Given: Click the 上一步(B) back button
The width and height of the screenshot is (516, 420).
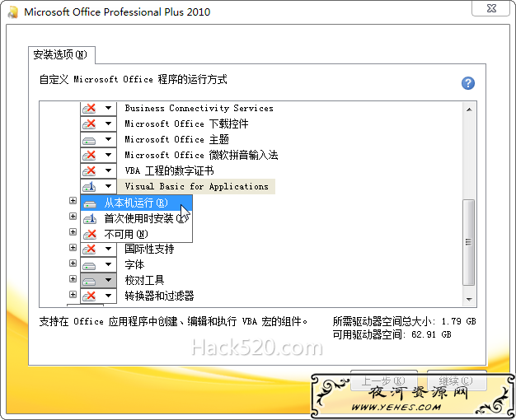Looking at the screenshot, I should [384, 380].
